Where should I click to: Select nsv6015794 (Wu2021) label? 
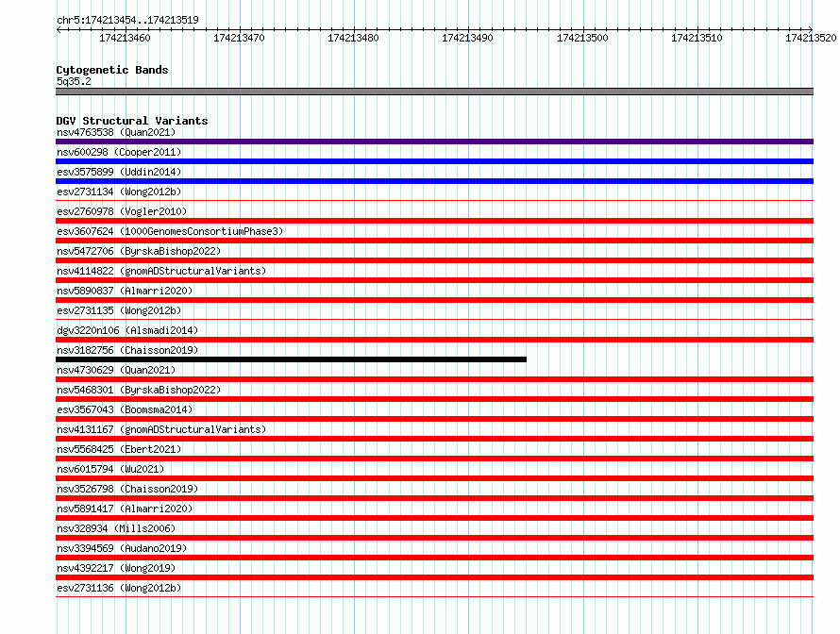click(x=110, y=469)
